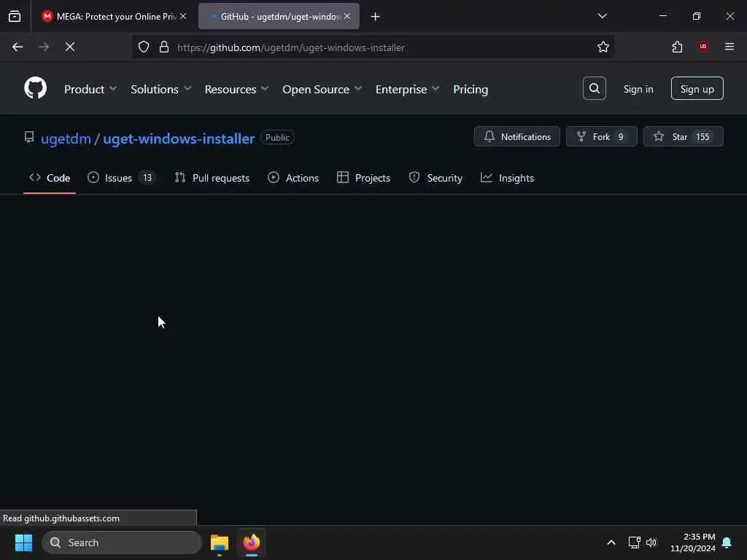Open the Issues tab
Viewport: 747px width, 560px height.
pyautogui.click(x=122, y=178)
